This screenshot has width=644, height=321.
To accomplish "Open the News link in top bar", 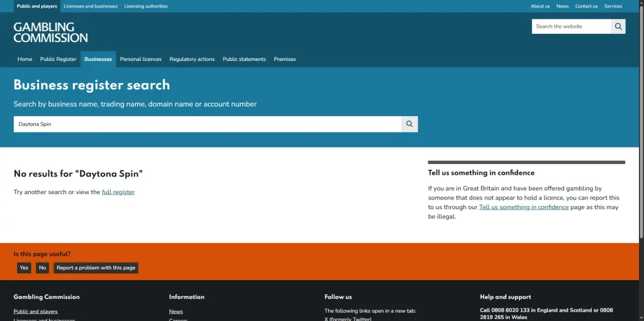I will 562,6.
